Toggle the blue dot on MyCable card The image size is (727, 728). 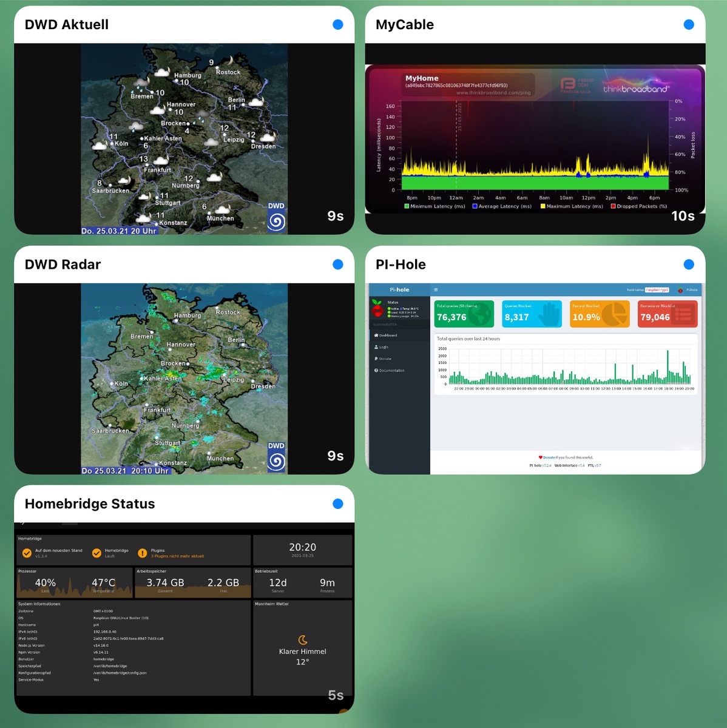(x=689, y=25)
